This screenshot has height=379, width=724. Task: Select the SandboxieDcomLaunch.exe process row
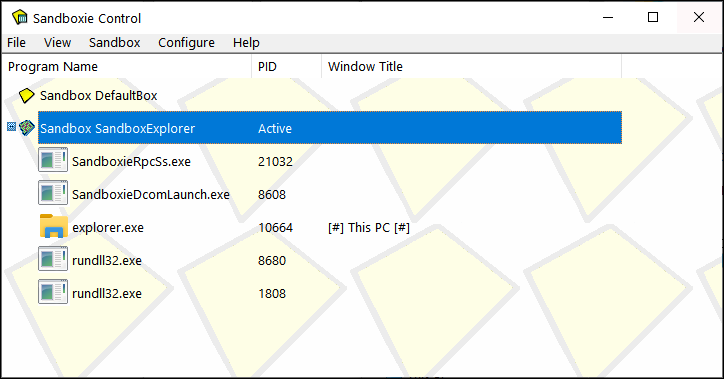coord(330,194)
